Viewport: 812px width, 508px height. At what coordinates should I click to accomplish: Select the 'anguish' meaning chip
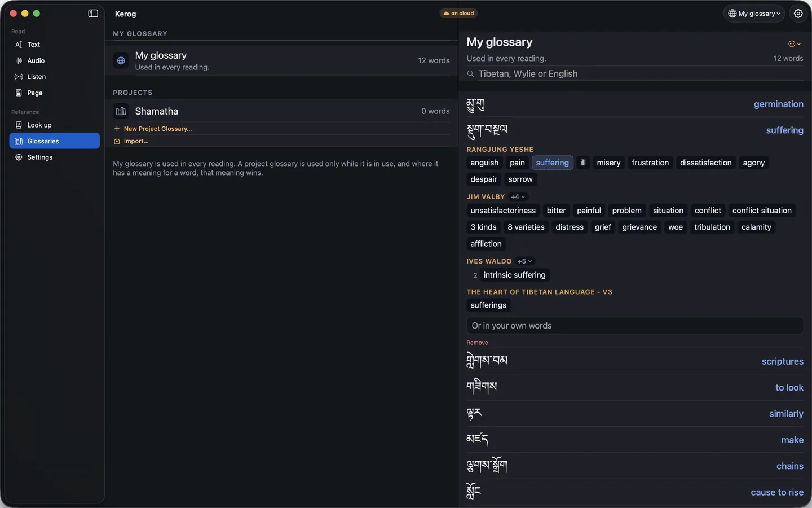(484, 163)
